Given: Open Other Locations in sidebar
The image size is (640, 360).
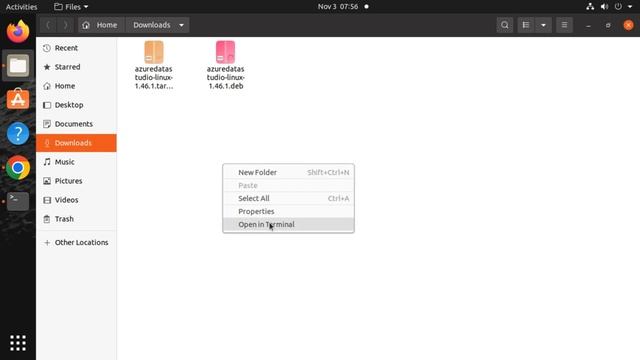Looking at the screenshot, I should 76,242.
